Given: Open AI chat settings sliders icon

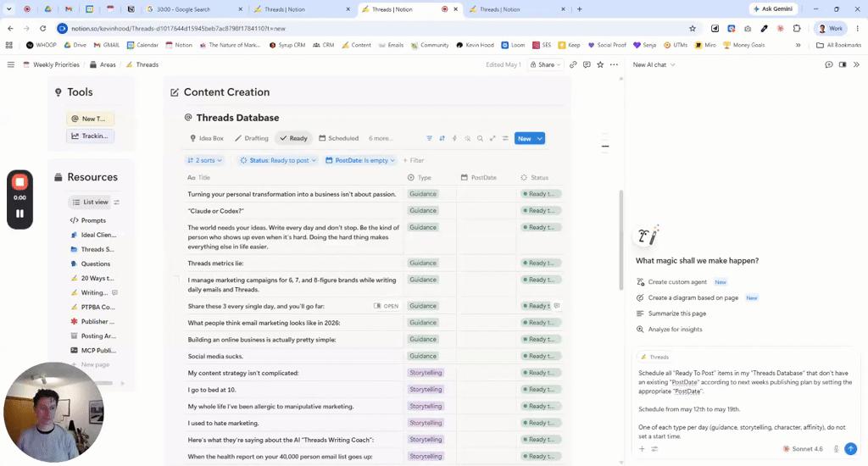Looking at the screenshot, I should [655, 449].
